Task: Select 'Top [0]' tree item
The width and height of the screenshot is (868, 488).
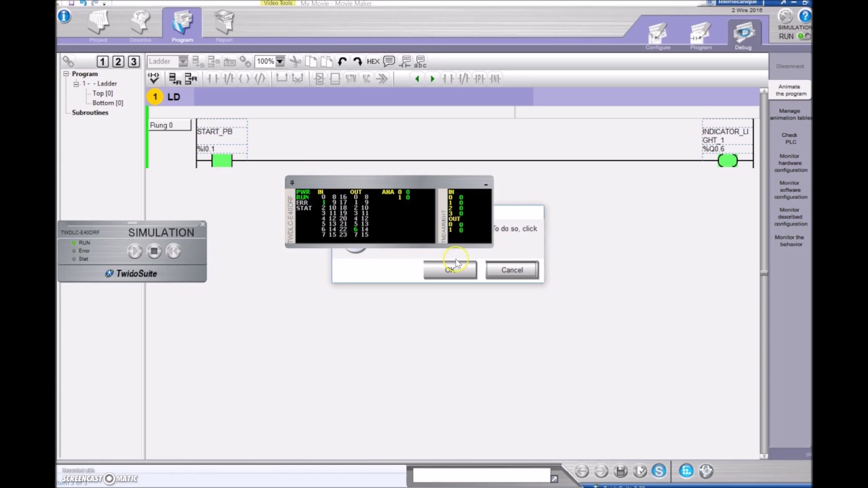Action: (x=102, y=93)
